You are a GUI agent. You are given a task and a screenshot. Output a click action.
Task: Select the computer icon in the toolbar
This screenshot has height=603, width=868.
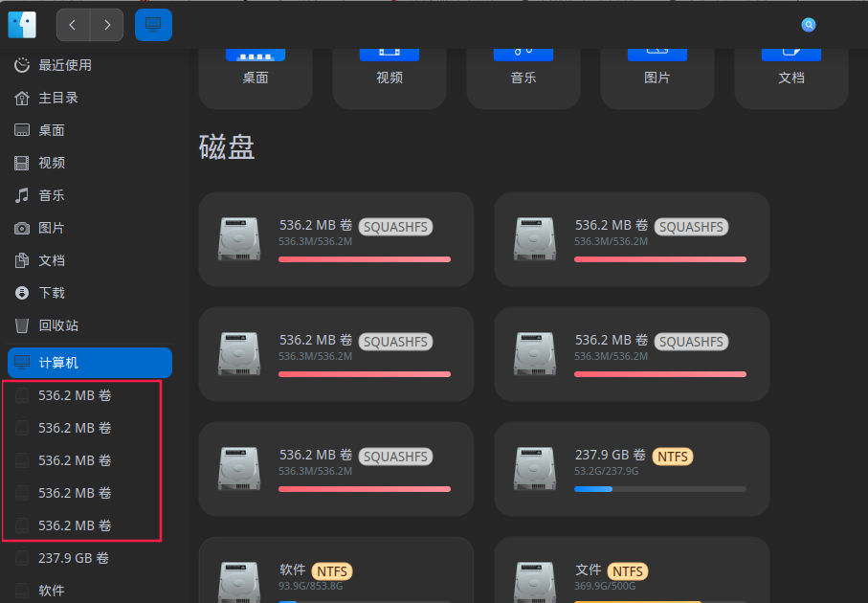click(153, 25)
